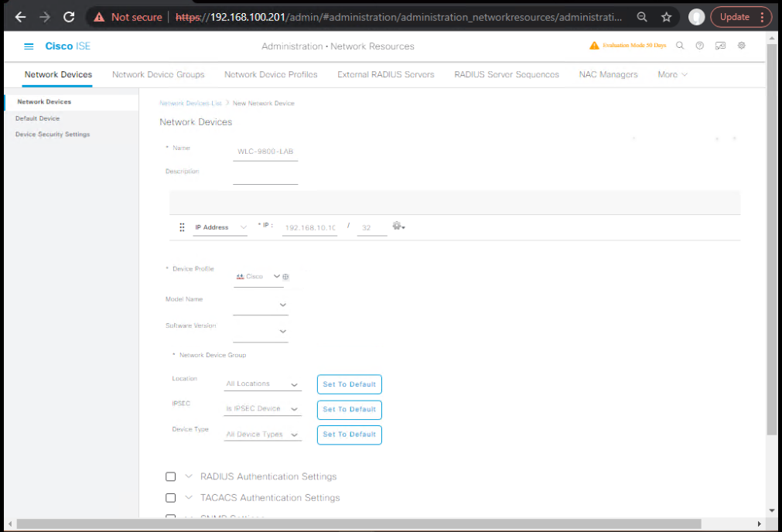Switch to Network Device Profiles tab
This screenshot has width=782, height=532.
point(271,74)
